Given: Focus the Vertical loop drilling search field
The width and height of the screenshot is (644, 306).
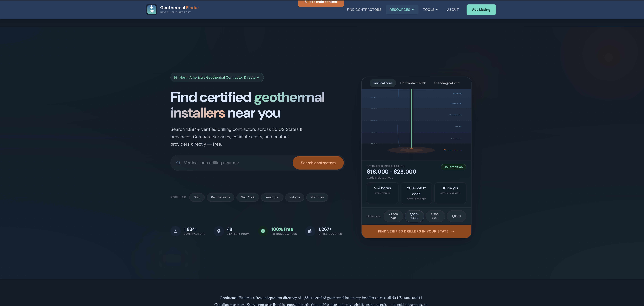Looking at the screenshot, I should pos(235,163).
